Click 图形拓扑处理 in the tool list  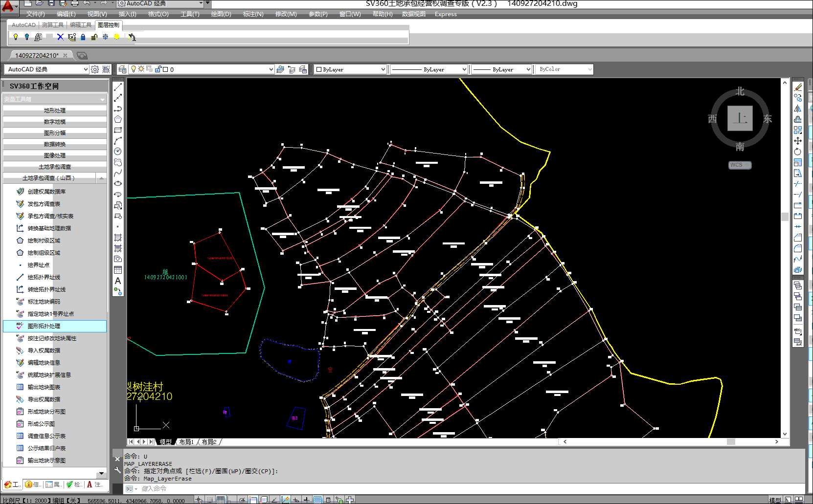[44, 326]
